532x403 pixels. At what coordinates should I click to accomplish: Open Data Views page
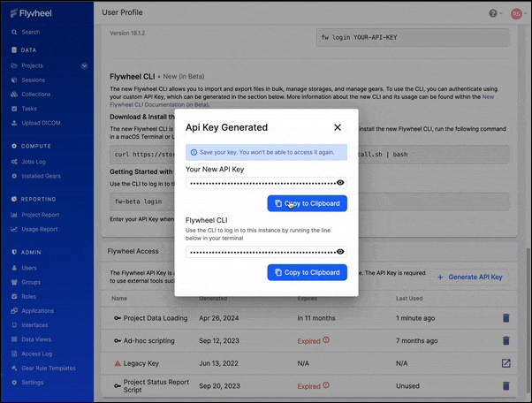36,339
